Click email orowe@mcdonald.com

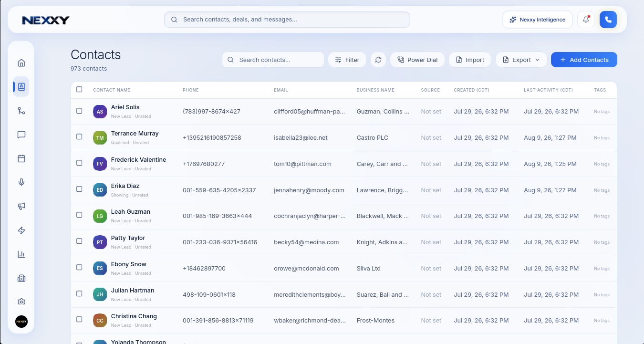[306, 269]
